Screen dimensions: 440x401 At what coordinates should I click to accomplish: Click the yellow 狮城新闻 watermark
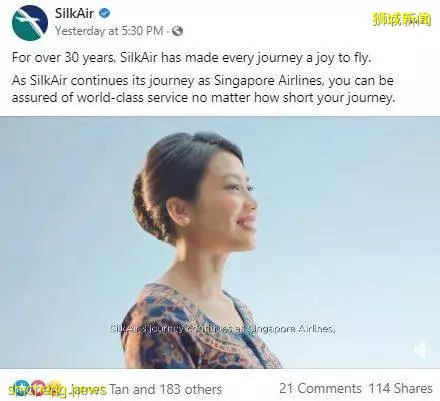[402, 18]
